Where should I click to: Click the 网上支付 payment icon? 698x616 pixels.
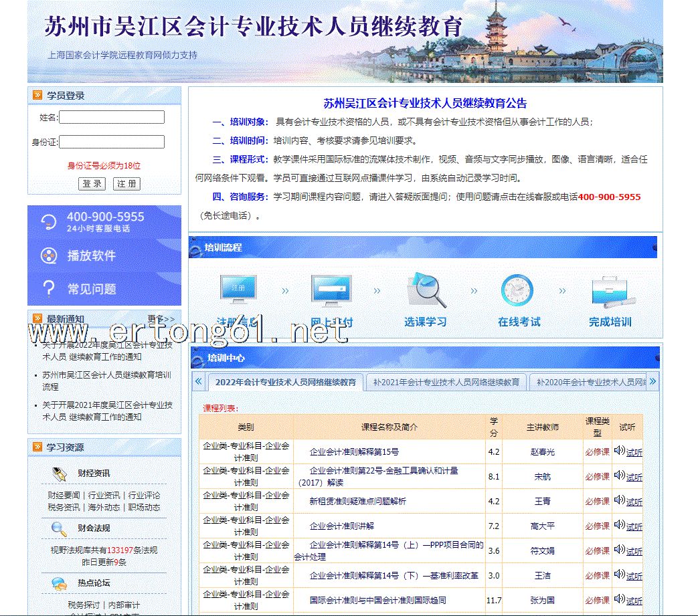pyautogui.click(x=331, y=291)
